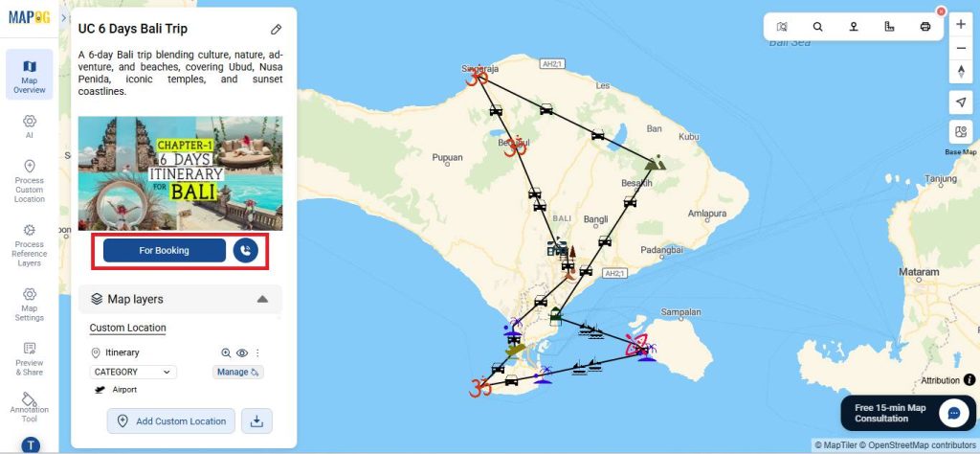The height and width of the screenshot is (454, 980).
Task: Reset map north with compass button
Action: [961, 71]
